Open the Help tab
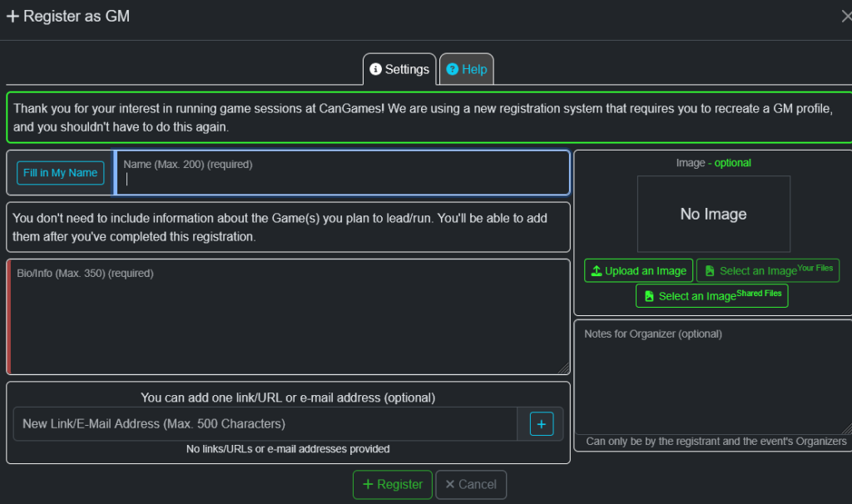The height and width of the screenshot is (504, 852). pyautogui.click(x=466, y=69)
